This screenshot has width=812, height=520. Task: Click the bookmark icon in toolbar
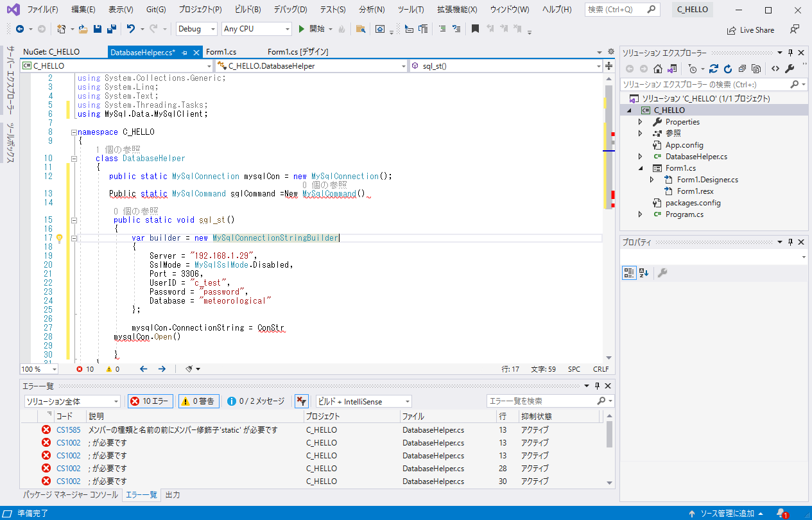pos(475,29)
